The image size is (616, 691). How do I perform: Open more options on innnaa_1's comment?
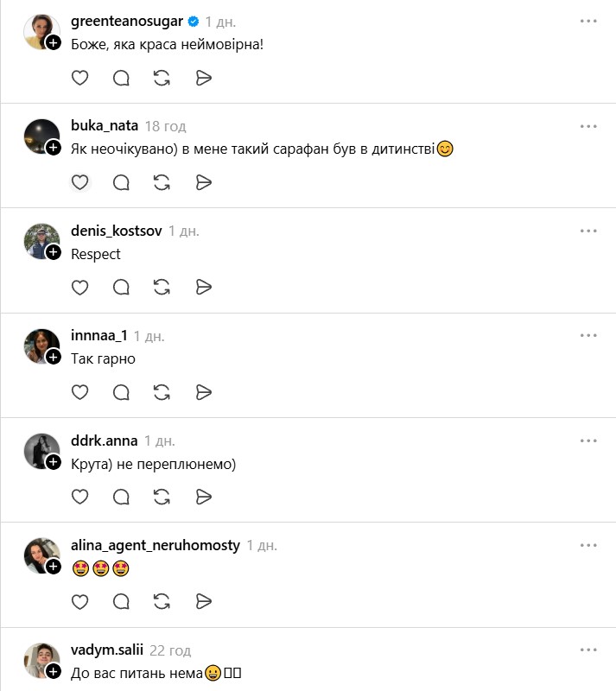click(x=588, y=335)
